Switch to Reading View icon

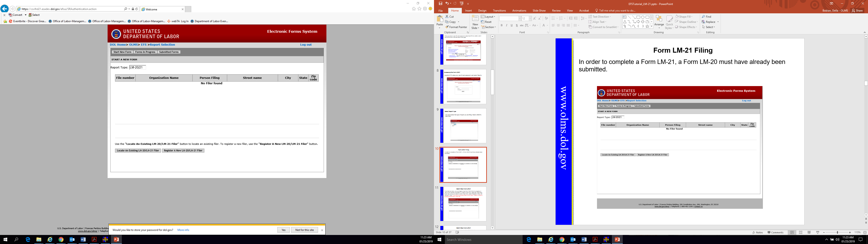click(809, 232)
